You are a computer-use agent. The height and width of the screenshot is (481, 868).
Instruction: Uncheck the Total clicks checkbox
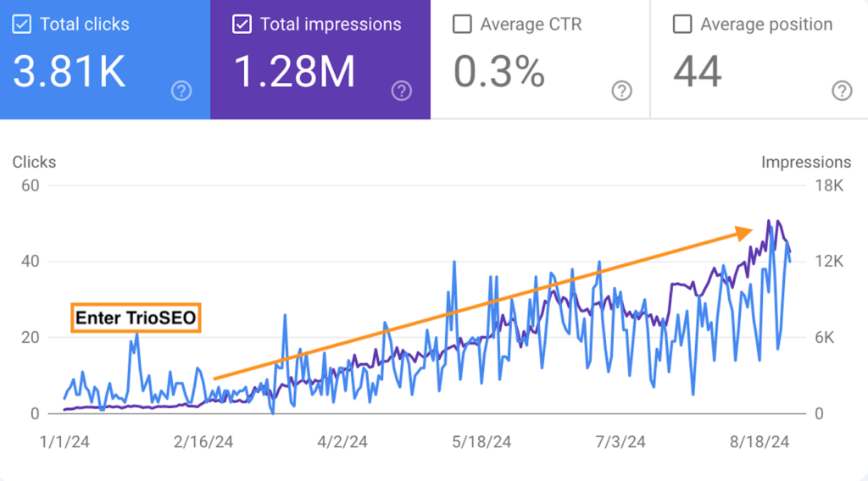click(23, 25)
